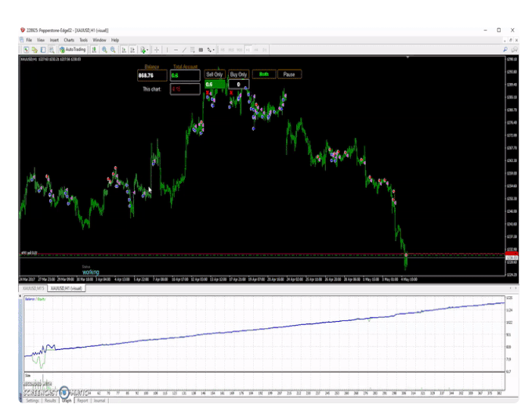Switch to M30 timeframe
Screen dimensions: 532x415
[x=240, y=50]
